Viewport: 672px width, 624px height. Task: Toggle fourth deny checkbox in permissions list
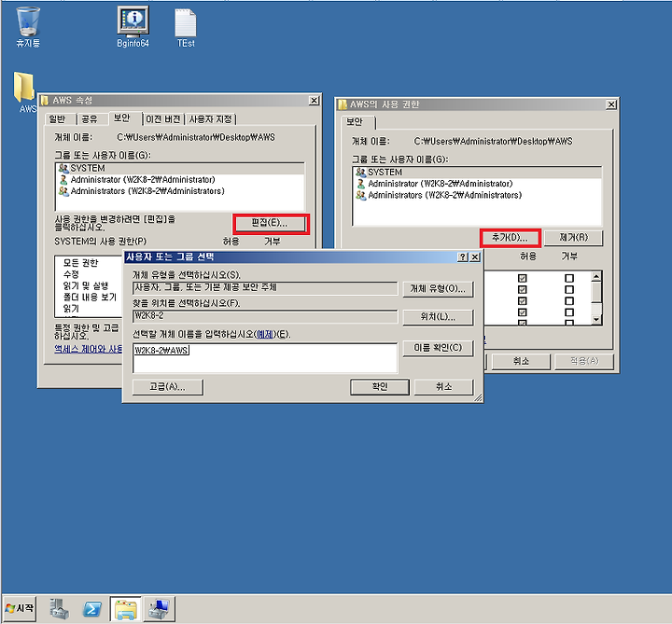click(569, 312)
